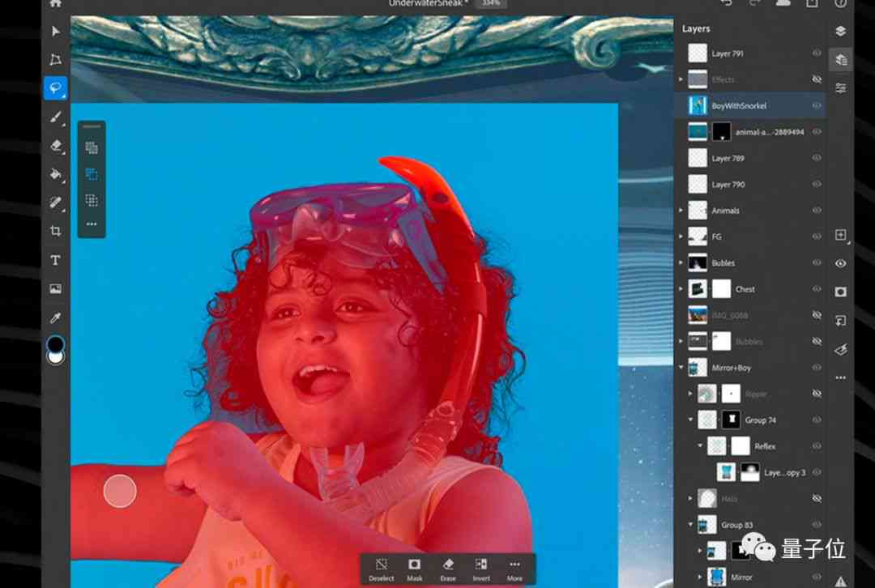
Task: Expand the Chest layer group
Action: pos(681,289)
